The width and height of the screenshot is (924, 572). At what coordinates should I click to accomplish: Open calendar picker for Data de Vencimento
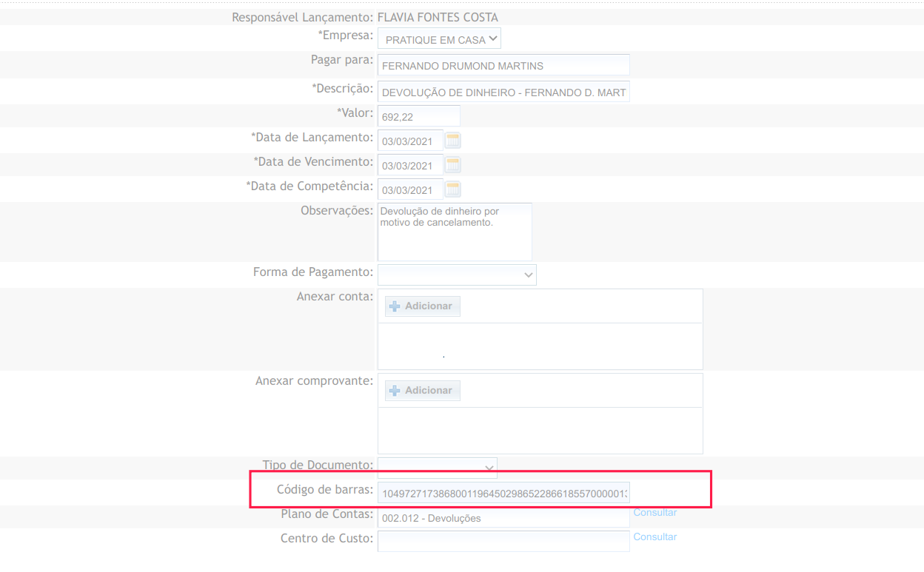[453, 165]
